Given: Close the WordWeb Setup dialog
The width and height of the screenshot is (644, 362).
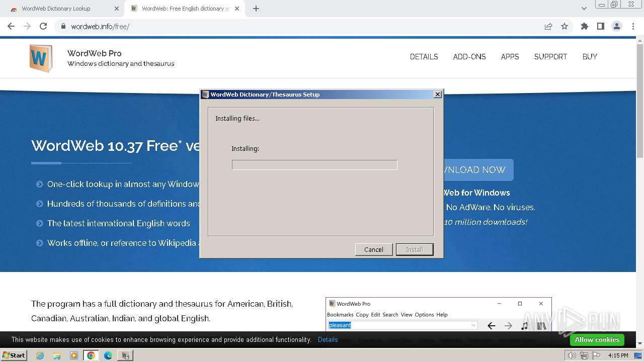Looking at the screenshot, I should click(438, 94).
